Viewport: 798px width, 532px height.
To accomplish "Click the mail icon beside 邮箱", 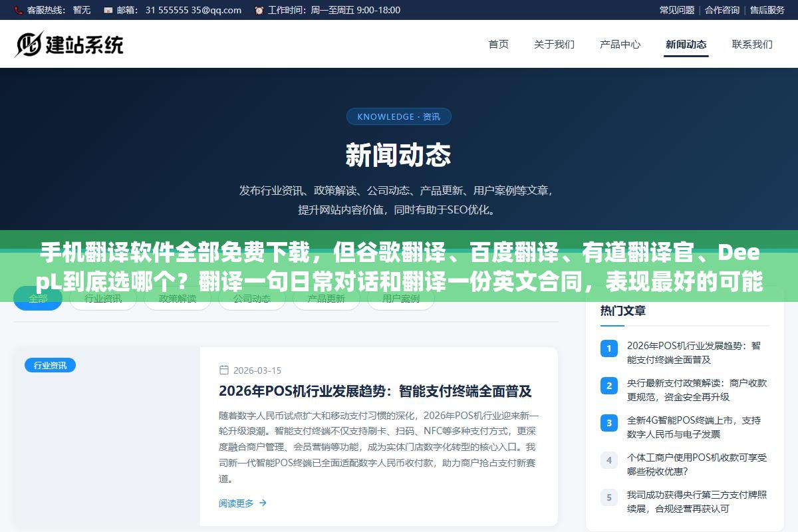I will pos(108,10).
